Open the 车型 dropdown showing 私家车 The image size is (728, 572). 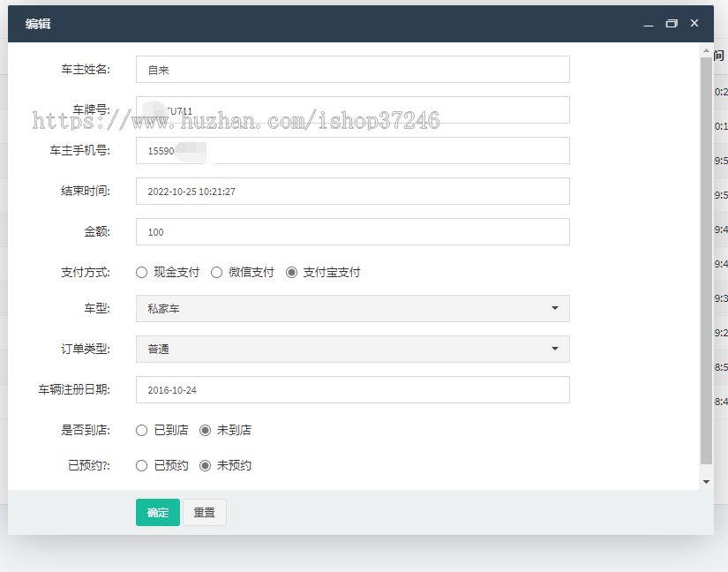[x=353, y=309]
